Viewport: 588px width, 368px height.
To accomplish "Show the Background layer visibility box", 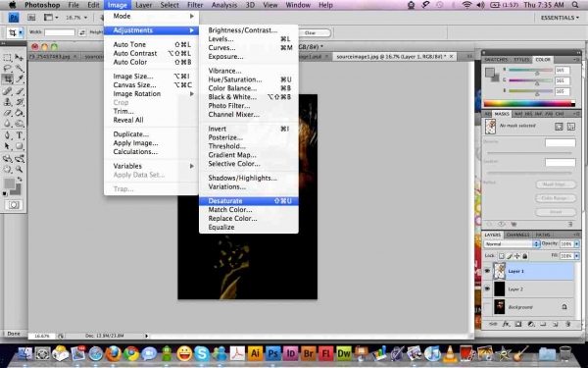I will pos(487,307).
